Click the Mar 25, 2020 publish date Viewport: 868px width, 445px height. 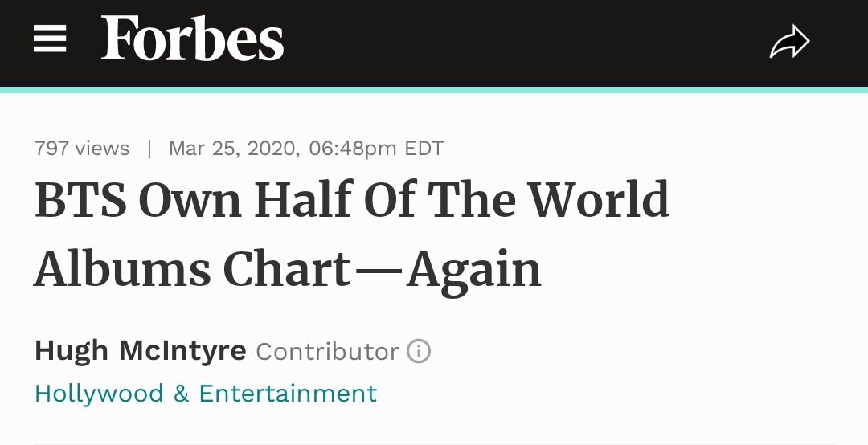[233, 149]
